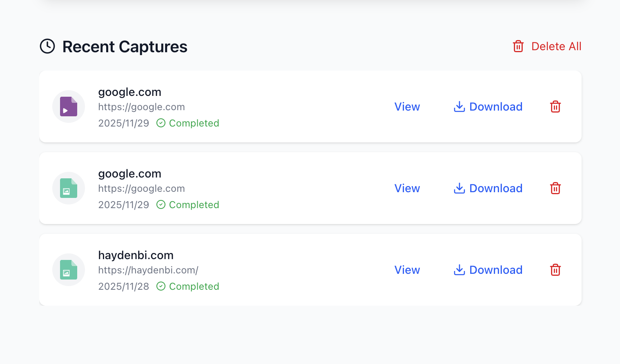Open View for the first google.com capture
Viewport: 620px width, 364px height.
tap(407, 107)
